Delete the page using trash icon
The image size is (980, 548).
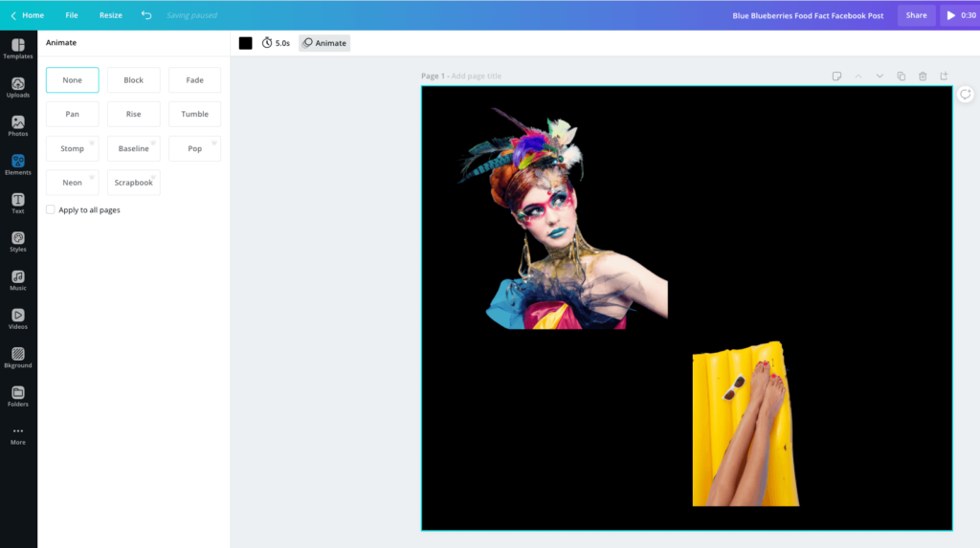pos(923,77)
